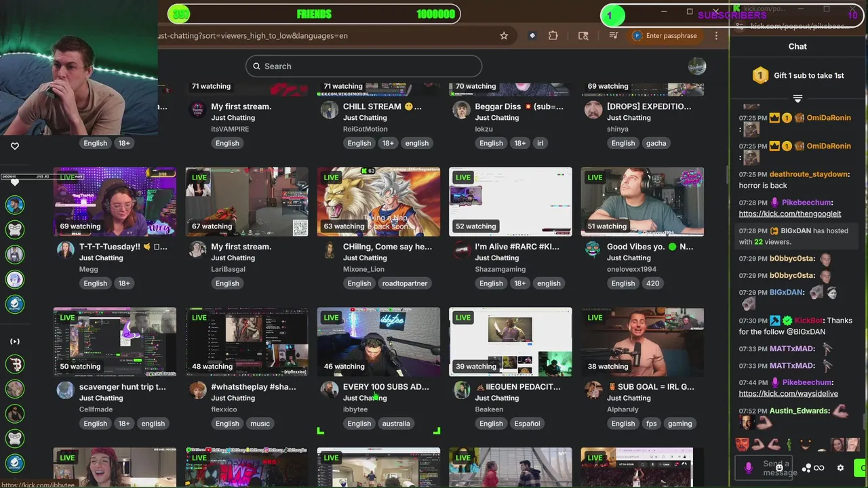Screen dimensions: 868x488
Task: Click the infinity icon in chat bar
Action: 819,468
